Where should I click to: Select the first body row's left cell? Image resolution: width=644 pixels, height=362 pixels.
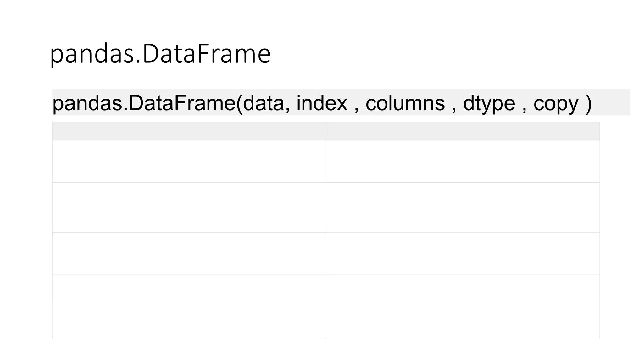click(x=189, y=161)
